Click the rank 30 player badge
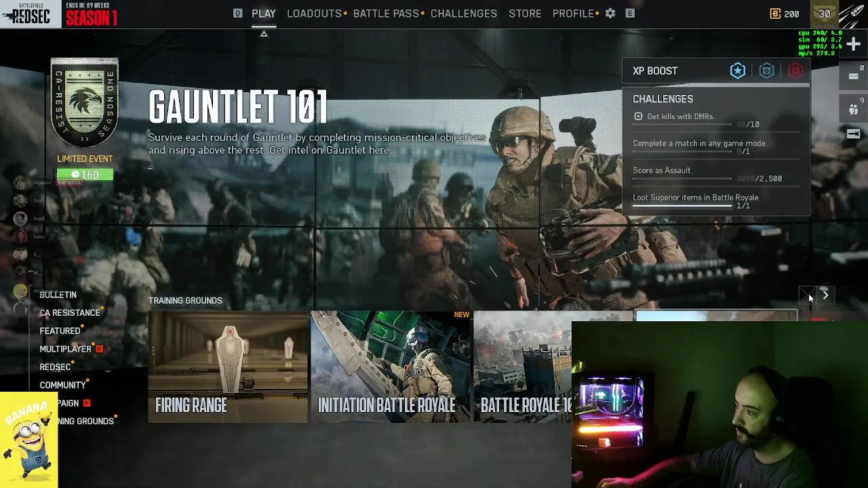 coord(824,14)
